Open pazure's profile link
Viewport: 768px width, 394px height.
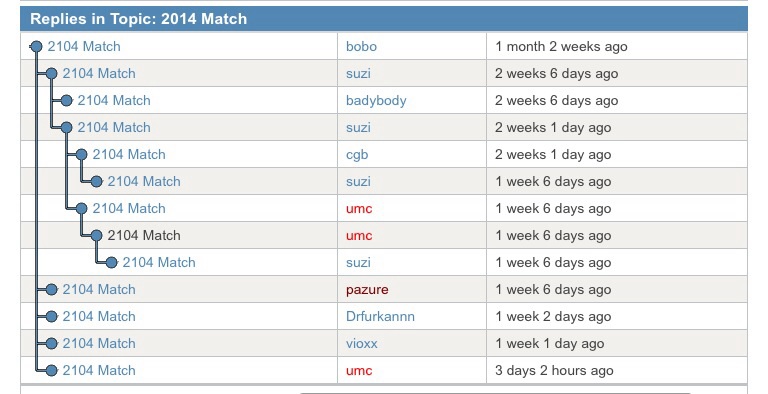(x=367, y=290)
